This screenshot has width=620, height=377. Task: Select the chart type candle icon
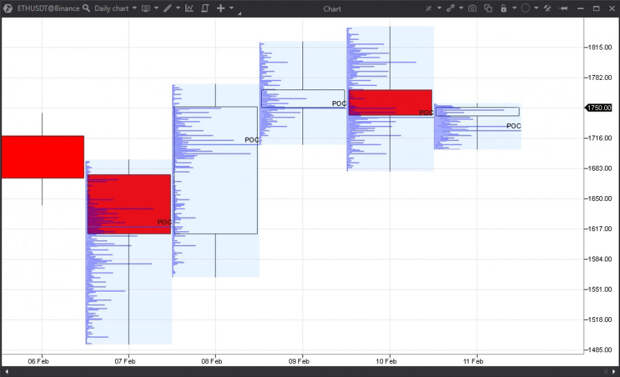[x=146, y=8]
